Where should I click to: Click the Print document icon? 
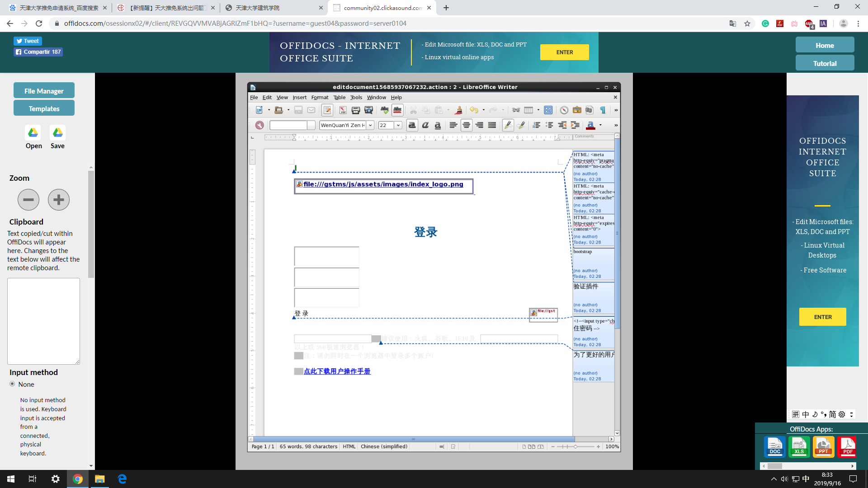tap(356, 110)
